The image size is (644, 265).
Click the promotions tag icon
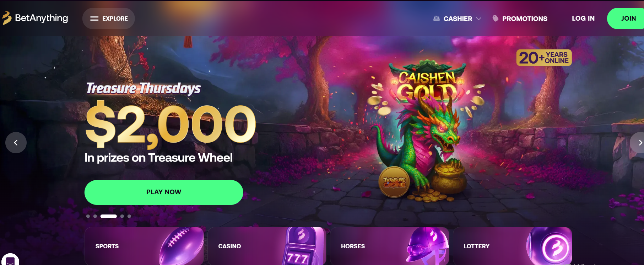tap(496, 18)
